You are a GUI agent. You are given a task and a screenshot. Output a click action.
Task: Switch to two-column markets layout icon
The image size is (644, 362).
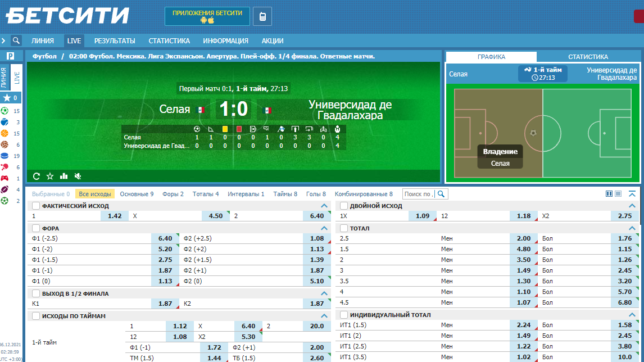[x=609, y=194]
